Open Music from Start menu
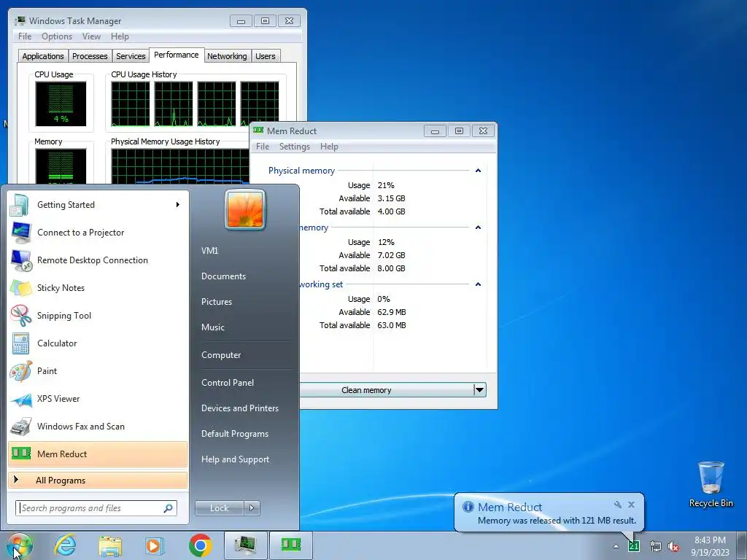 (212, 327)
